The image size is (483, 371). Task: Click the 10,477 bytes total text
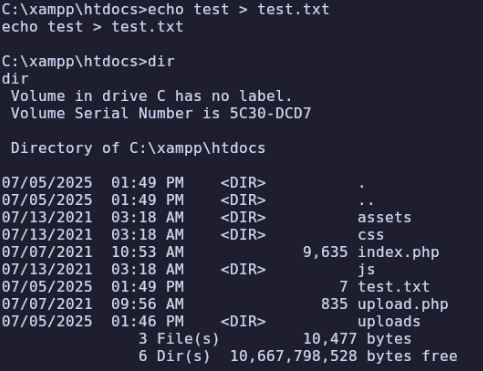[357, 339]
